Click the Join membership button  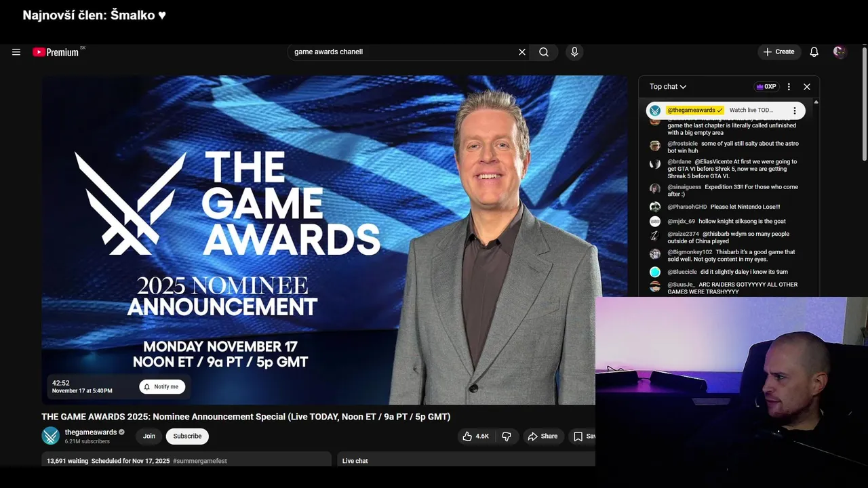(149, 436)
